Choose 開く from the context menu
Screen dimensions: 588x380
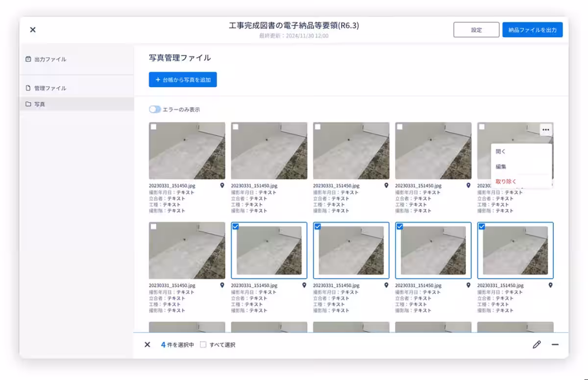500,151
